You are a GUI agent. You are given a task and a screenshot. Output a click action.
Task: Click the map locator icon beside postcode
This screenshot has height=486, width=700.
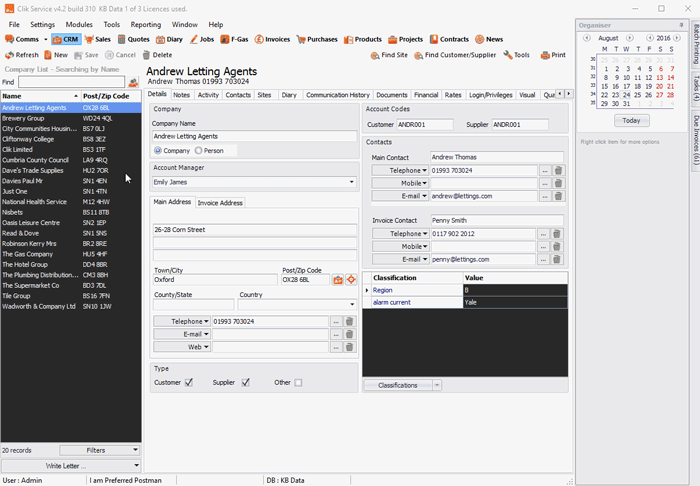(x=352, y=280)
